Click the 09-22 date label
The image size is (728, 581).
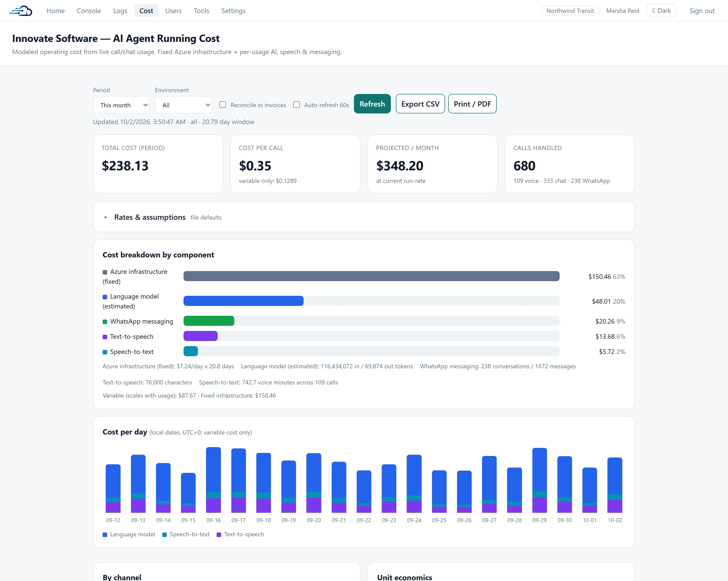(x=364, y=520)
